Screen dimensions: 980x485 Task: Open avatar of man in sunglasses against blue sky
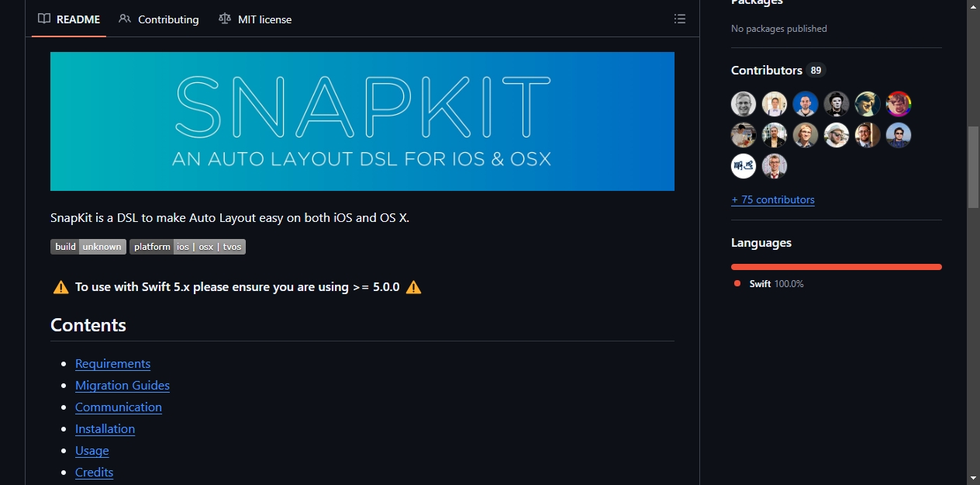899,135
